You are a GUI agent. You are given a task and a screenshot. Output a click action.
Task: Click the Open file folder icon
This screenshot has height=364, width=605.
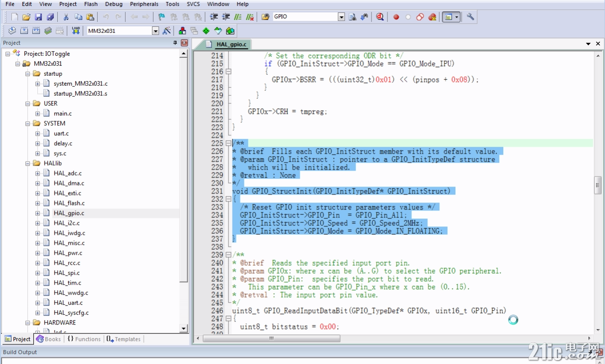[x=26, y=17]
